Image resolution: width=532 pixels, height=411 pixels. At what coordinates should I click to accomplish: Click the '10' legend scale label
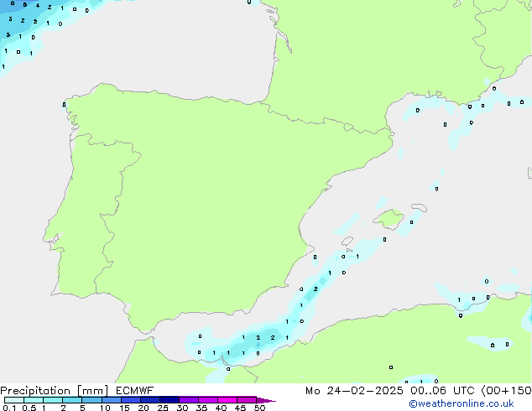coord(105,408)
